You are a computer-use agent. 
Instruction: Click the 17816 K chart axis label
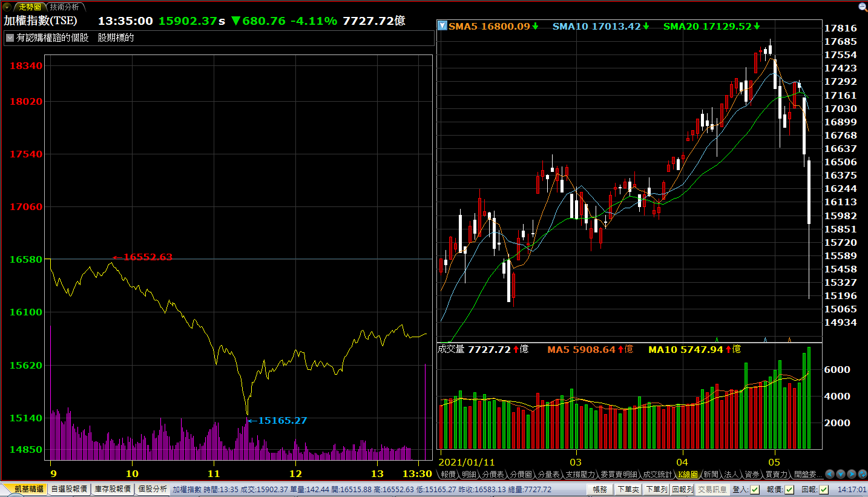[x=841, y=28]
